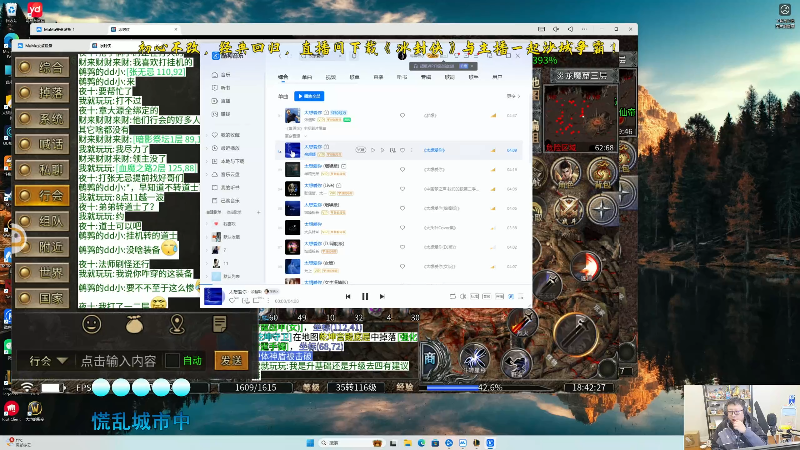Screen dimensions: 800x450
Task: Select the 掉落 chat channel tab
Action: [x=42, y=93]
